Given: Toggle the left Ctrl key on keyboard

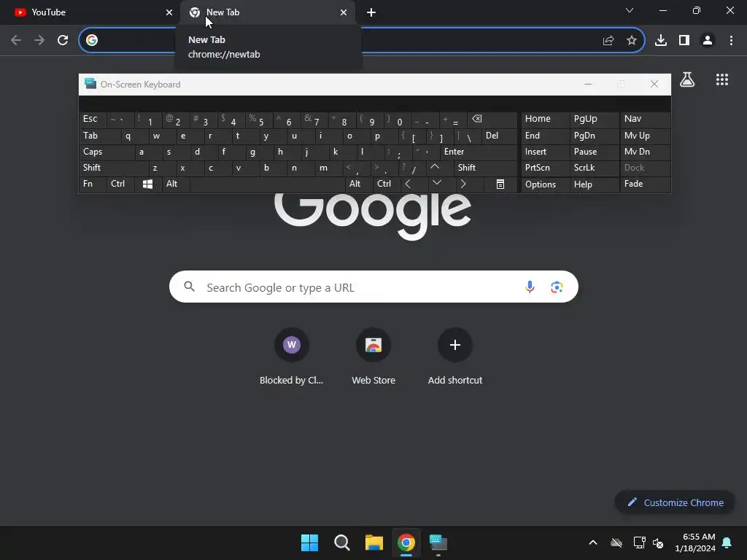Looking at the screenshot, I should coord(121,184).
